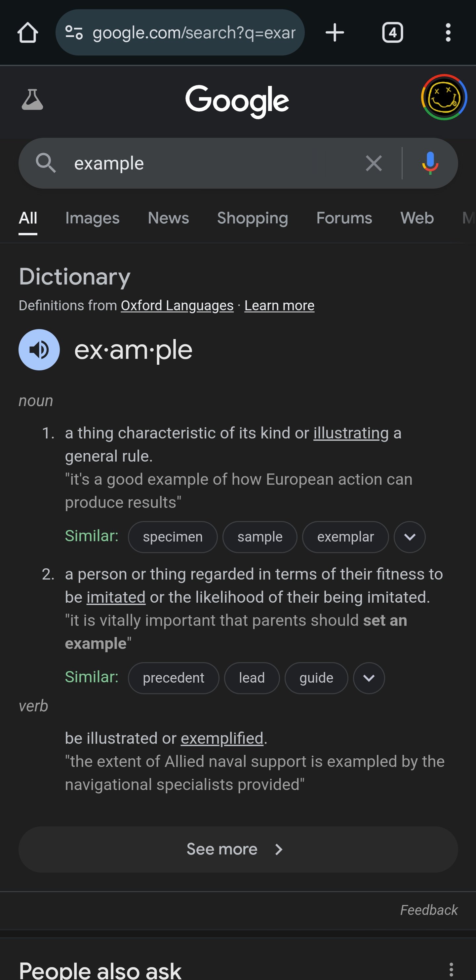The width and height of the screenshot is (476, 980).
Task: Select the precedent synonym chip
Action: [x=174, y=678]
